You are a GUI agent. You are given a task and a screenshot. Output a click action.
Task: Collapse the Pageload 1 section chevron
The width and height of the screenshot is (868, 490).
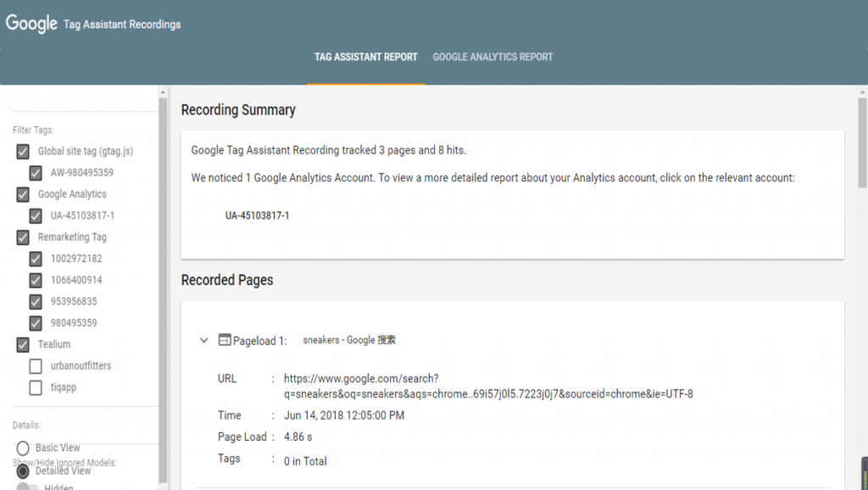203,340
